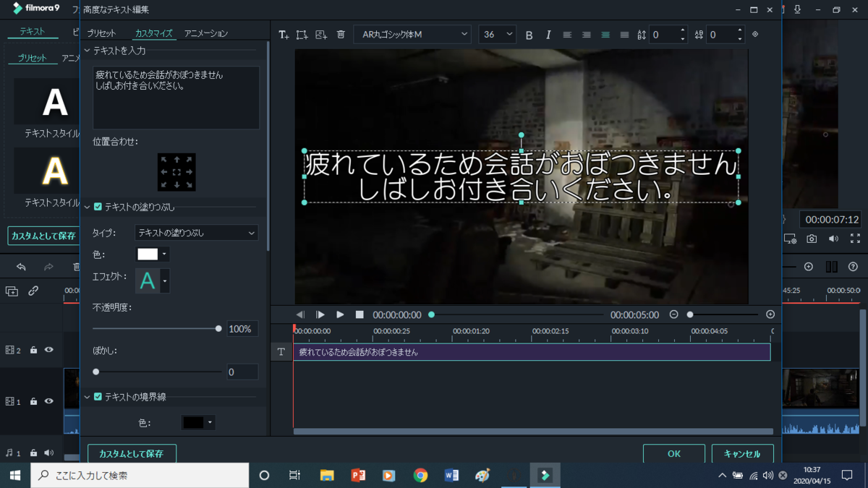
Task: Open the タイプ fill type dropdown
Action: point(197,233)
